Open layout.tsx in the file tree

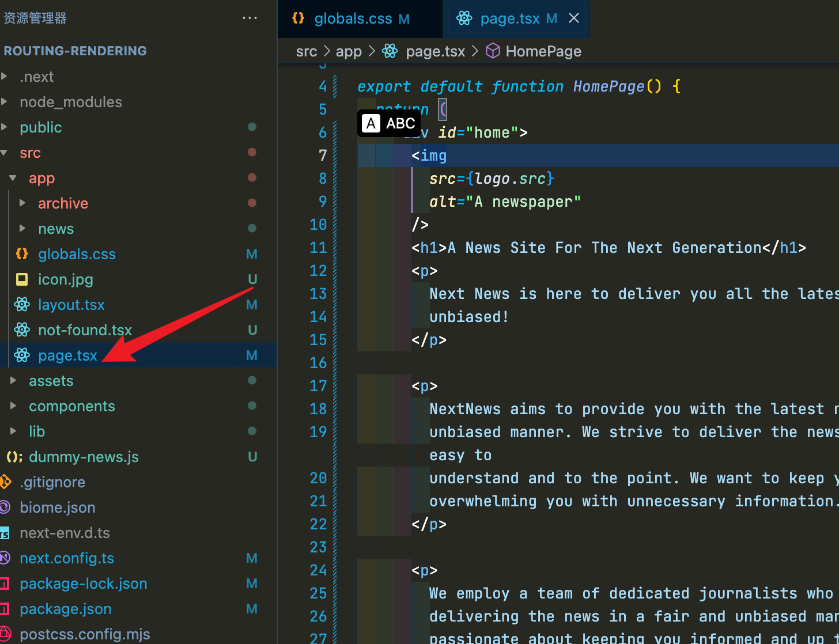coord(71,305)
